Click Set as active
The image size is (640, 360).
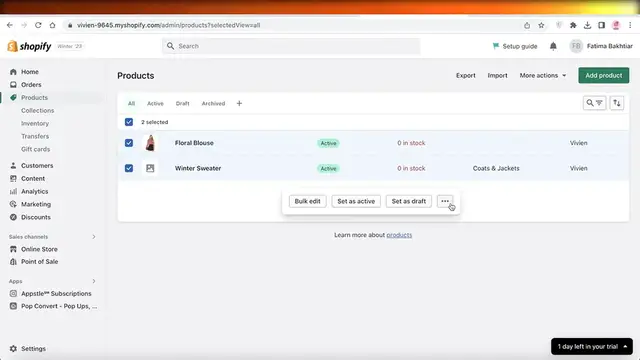coord(356,201)
